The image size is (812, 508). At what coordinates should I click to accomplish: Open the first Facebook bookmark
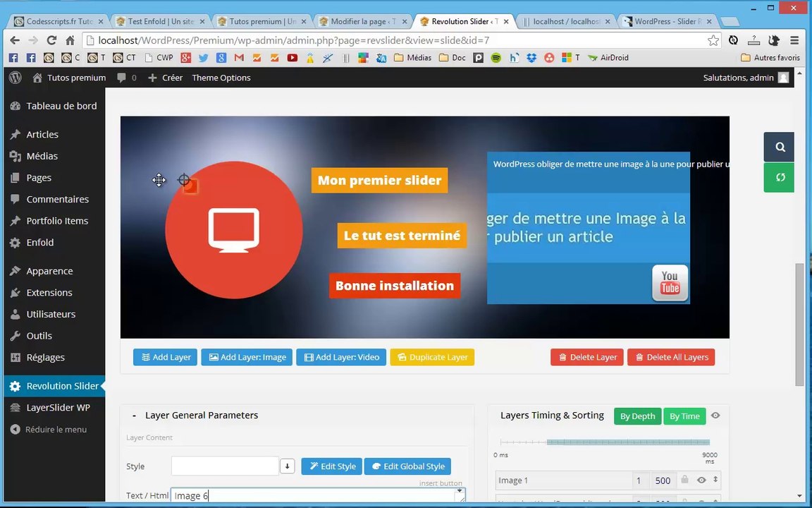pos(13,58)
